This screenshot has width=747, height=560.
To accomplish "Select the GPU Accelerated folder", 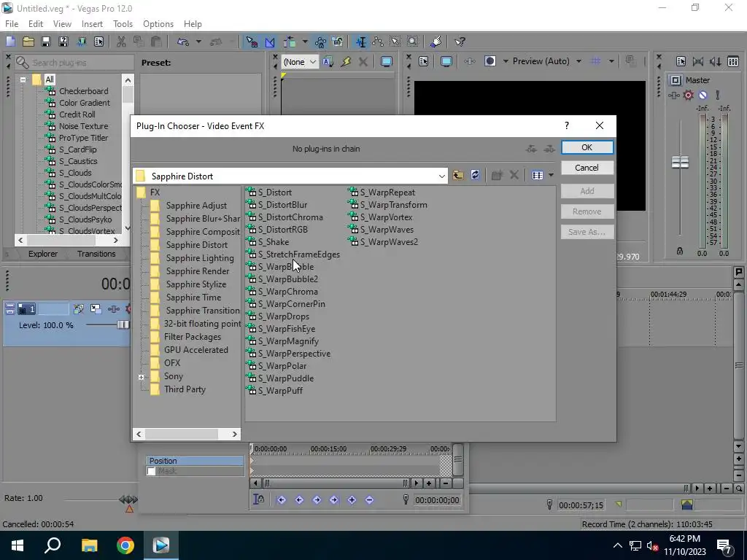I will (196, 350).
